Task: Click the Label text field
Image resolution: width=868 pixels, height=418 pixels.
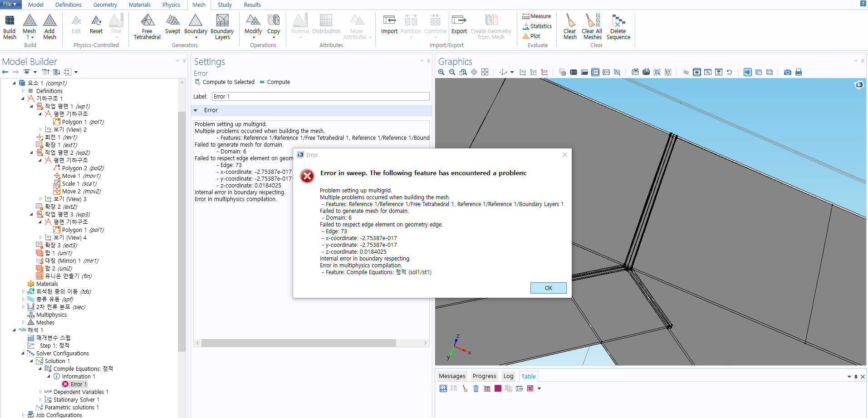Action: tap(320, 97)
